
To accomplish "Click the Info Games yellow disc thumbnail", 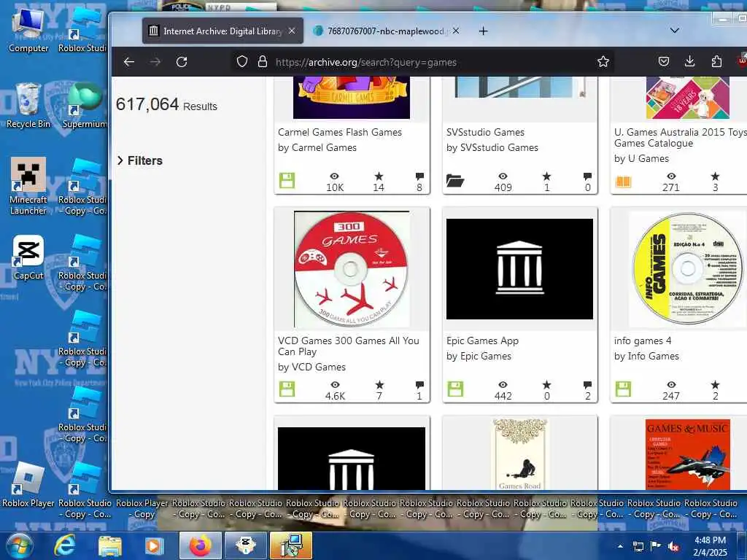I will pyautogui.click(x=687, y=269).
